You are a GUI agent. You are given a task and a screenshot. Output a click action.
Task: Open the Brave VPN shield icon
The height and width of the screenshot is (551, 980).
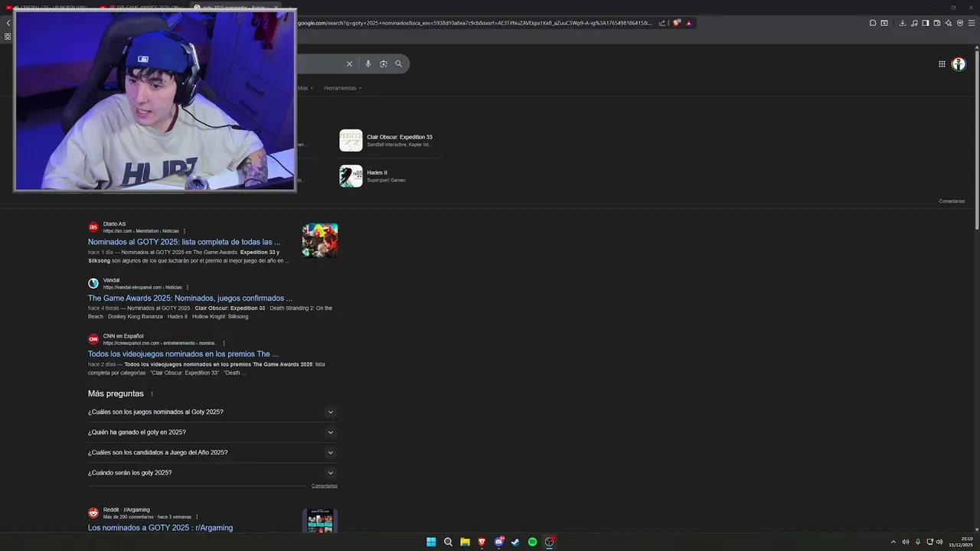(x=960, y=23)
